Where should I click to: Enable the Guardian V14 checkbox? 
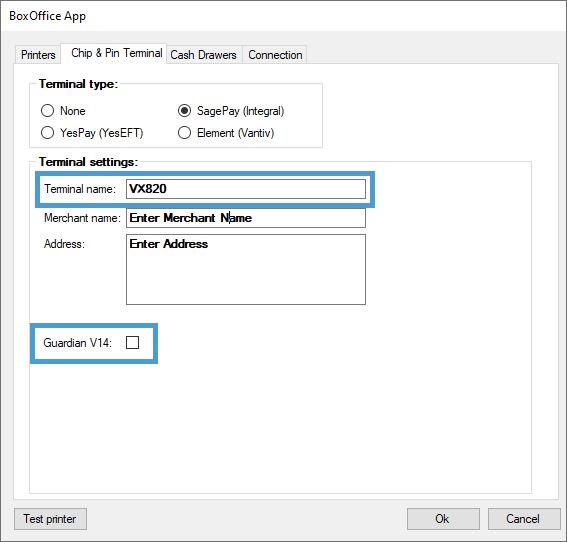(x=132, y=342)
